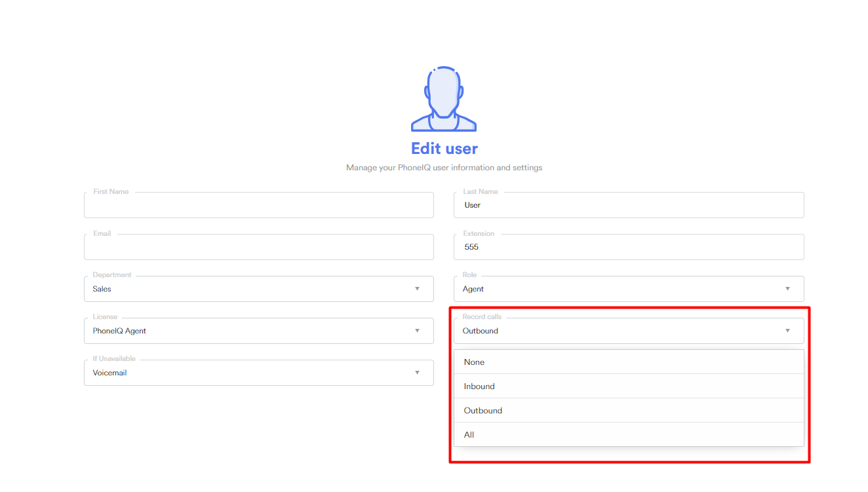The image size is (868, 492).
Task: Open the Role dropdown showing Agent
Action: coord(616,289)
